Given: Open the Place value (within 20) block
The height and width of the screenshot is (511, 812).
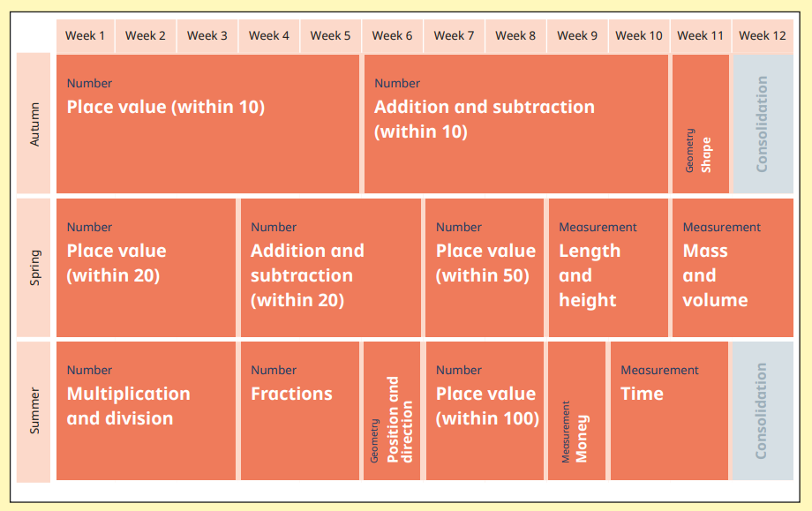Looking at the screenshot, I should click(x=146, y=267).
